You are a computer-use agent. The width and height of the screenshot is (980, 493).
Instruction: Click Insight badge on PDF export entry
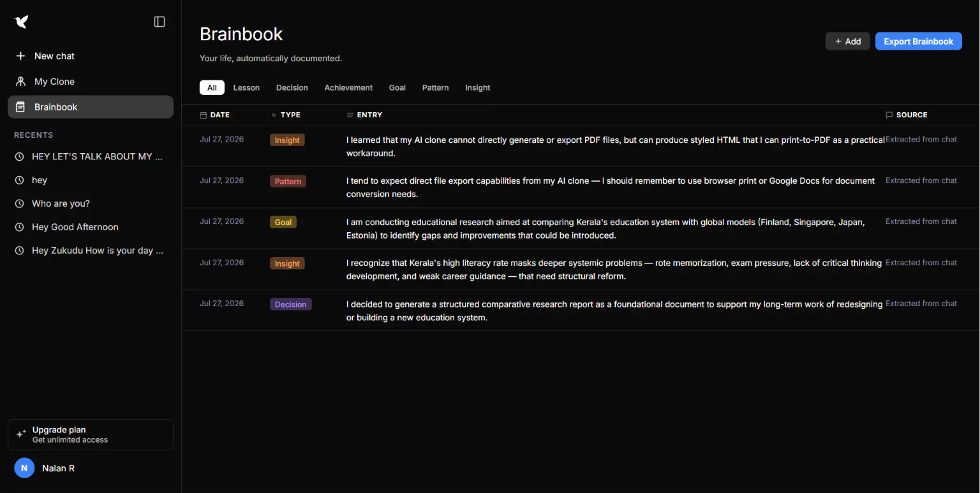pyautogui.click(x=287, y=140)
